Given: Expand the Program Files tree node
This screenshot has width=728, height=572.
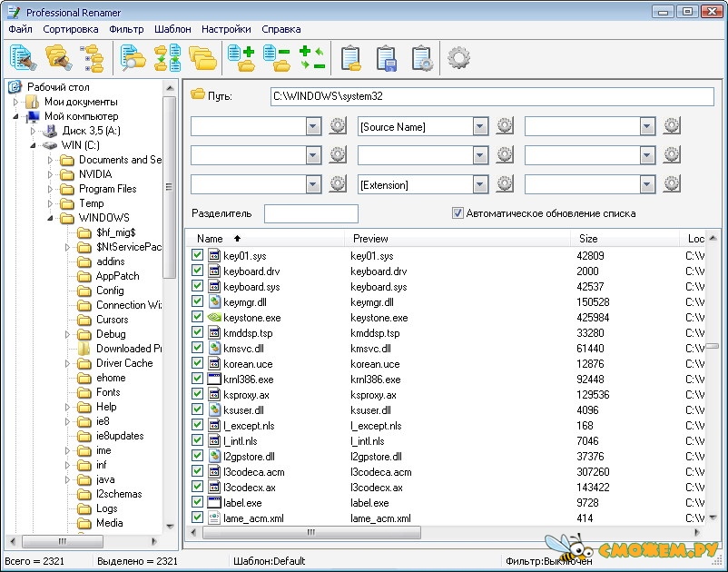Looking at the screenshot, I should (x=50, y=189).
